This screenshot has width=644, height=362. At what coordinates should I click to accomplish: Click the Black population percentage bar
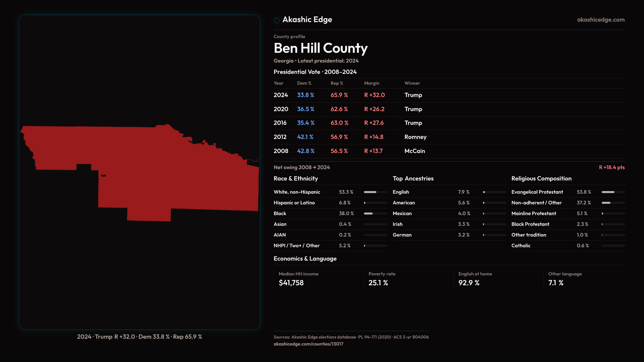coord(375,214)
